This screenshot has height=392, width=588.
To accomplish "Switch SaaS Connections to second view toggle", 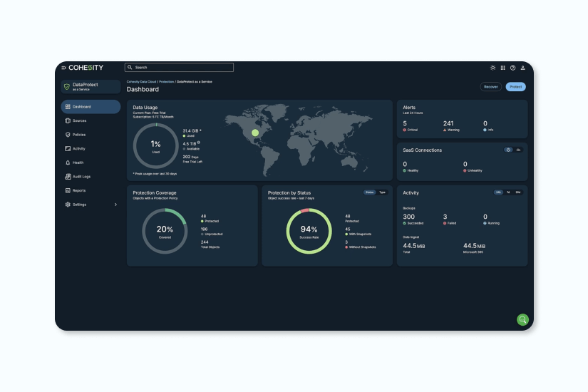I will 519,150.
